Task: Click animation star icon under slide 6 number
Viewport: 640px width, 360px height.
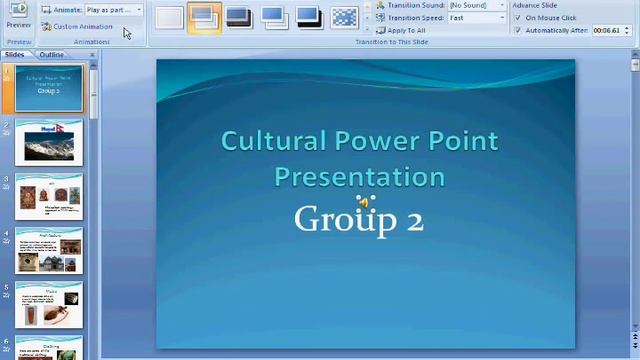Action: click(7, 349)
